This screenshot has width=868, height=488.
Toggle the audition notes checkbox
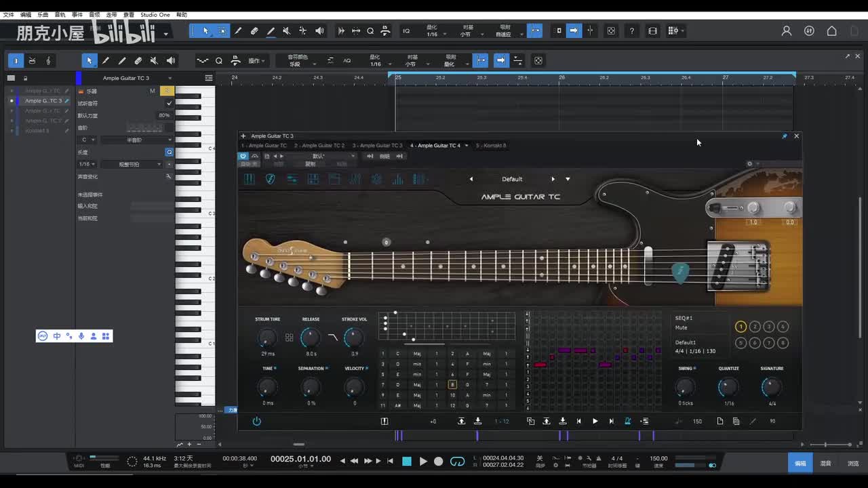pos(170,104)
